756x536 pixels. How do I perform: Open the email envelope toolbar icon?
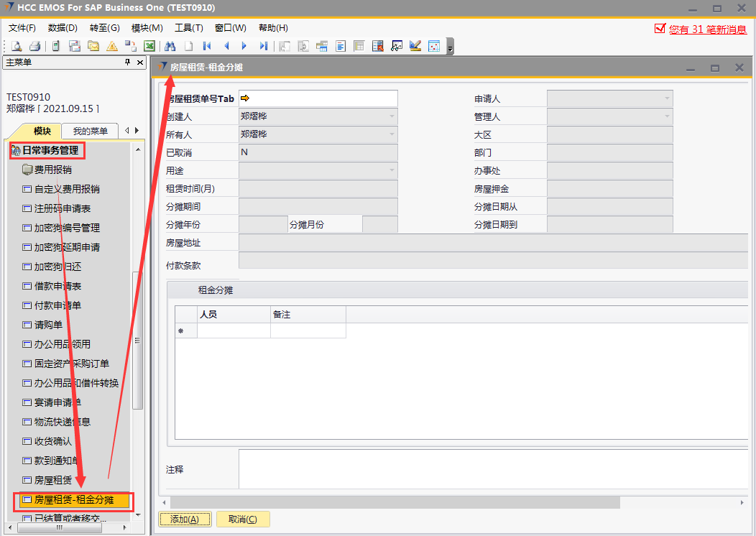[x=93, y=46]
